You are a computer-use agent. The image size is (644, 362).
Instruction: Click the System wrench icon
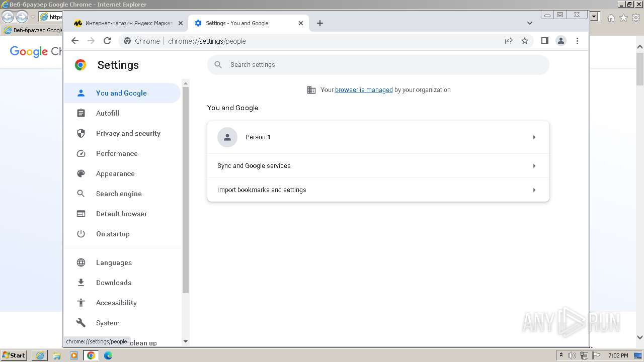81,323
